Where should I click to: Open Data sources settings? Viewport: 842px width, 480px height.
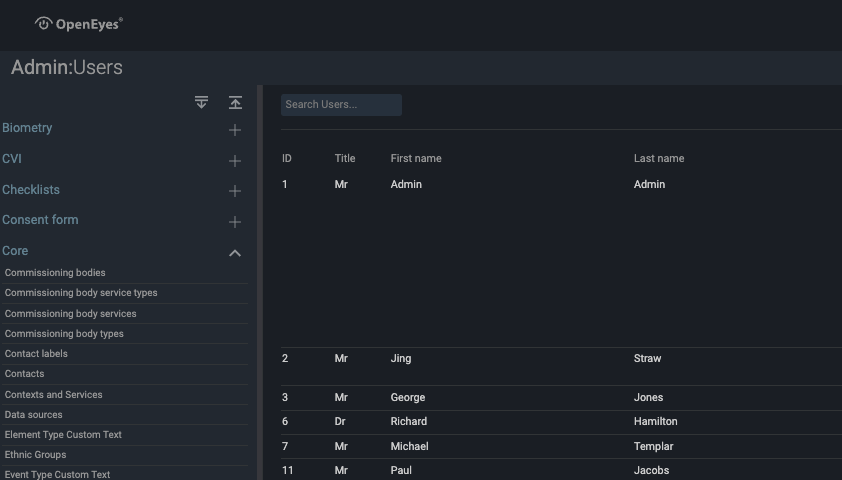[x=33, y=415]
